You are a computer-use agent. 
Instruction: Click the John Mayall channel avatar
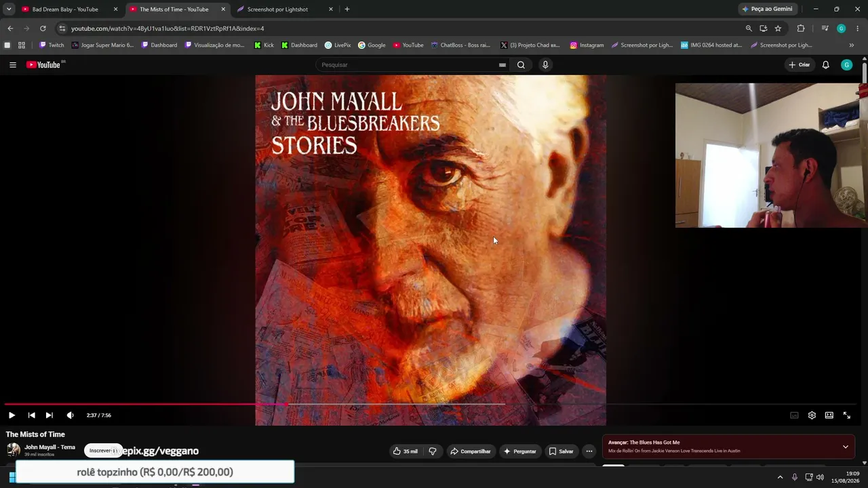coord(13,450)
